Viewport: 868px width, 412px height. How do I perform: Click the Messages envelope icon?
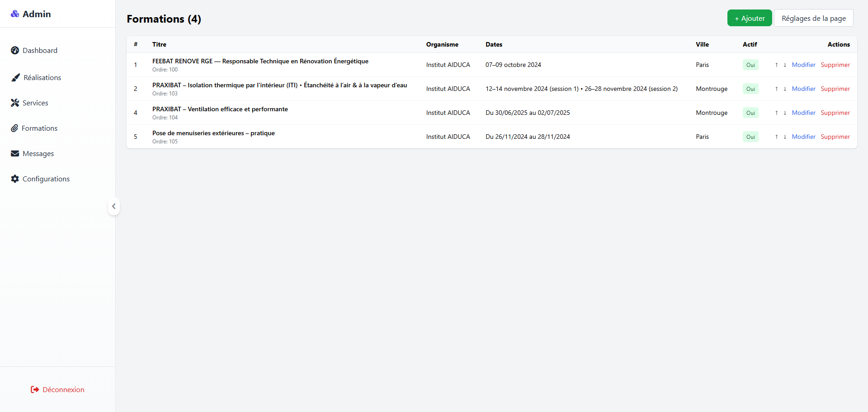(x=15, y=153)
